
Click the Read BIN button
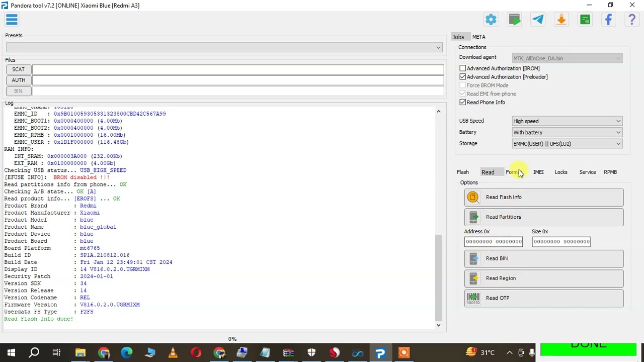544,258
